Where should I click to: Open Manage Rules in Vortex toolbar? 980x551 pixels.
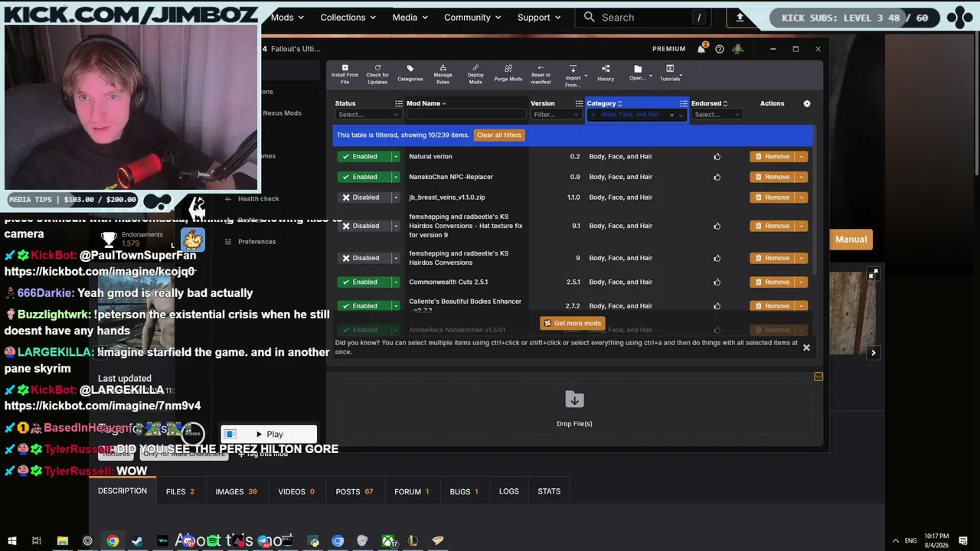pos(443,74)
